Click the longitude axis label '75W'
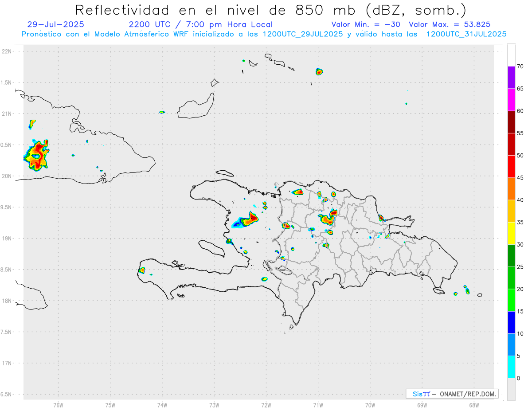Image resolution: width=532 pixels, height=411 pixels. click(110, 405)
